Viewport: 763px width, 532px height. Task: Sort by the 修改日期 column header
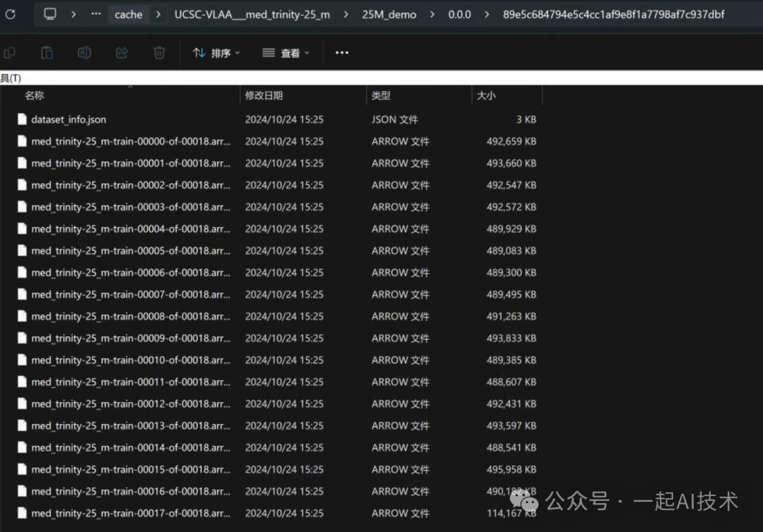pos(264,95)
